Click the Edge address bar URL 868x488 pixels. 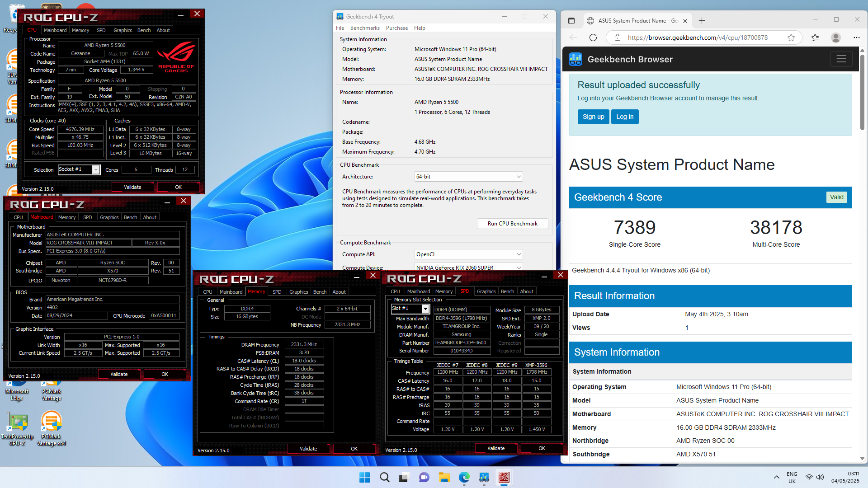(698, 38)
